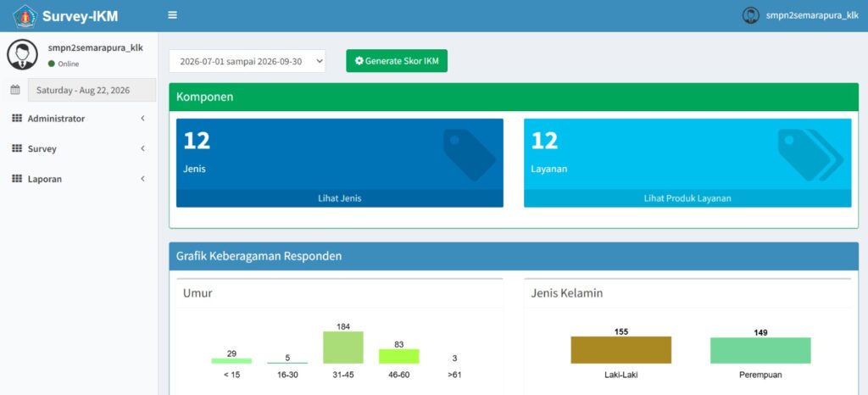Screen dimensions: 868x395
Task: Open the Lihat Jenis link
Action: point(340,198)
